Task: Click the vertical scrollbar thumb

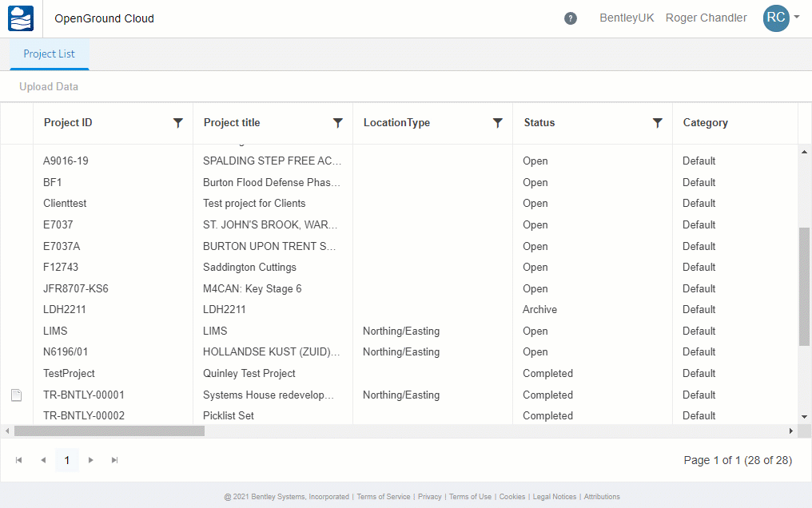Action: point(804,287)
